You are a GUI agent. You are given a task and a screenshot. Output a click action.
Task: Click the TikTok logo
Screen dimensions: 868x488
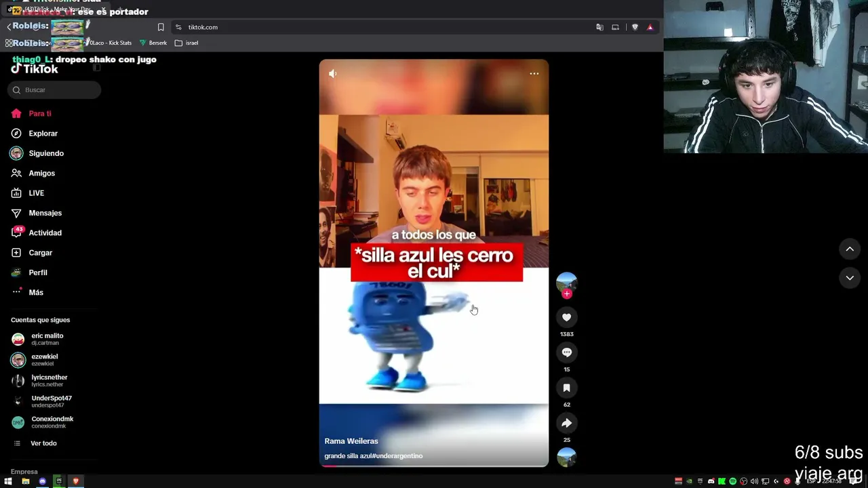[35, 68]
